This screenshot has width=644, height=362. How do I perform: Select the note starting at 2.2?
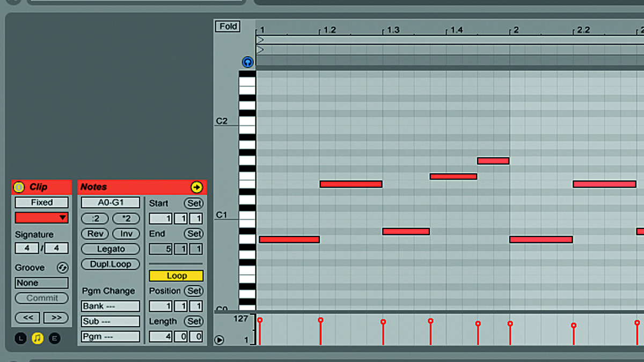(604, 184)
